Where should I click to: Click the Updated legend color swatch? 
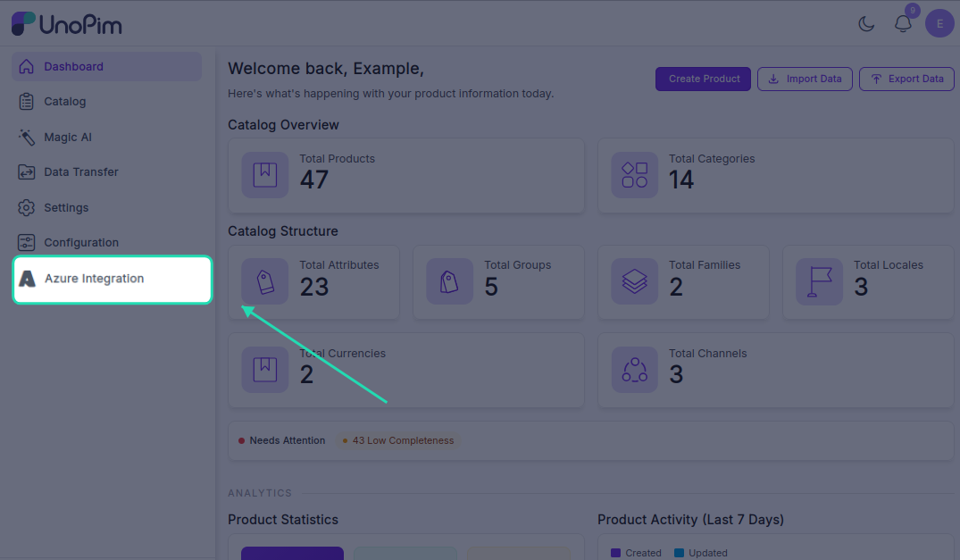679,553
